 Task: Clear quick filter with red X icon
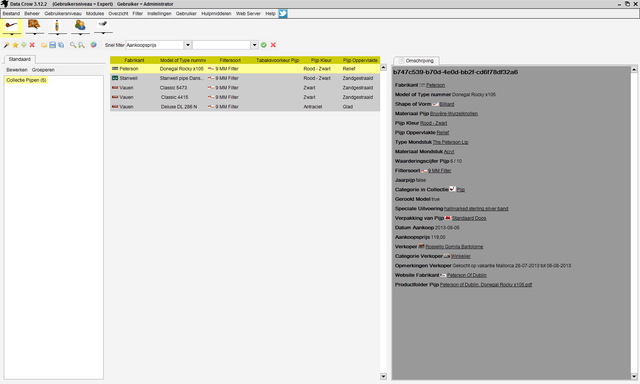pos(273,45)
